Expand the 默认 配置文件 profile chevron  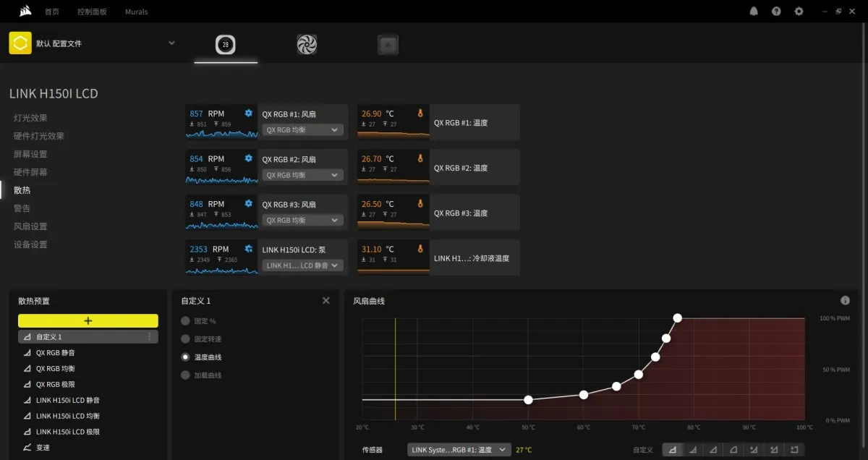click(171, 43)
